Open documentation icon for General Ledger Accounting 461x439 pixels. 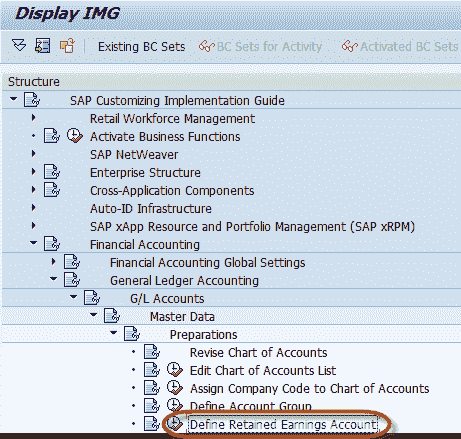click(x=72, y=280)
